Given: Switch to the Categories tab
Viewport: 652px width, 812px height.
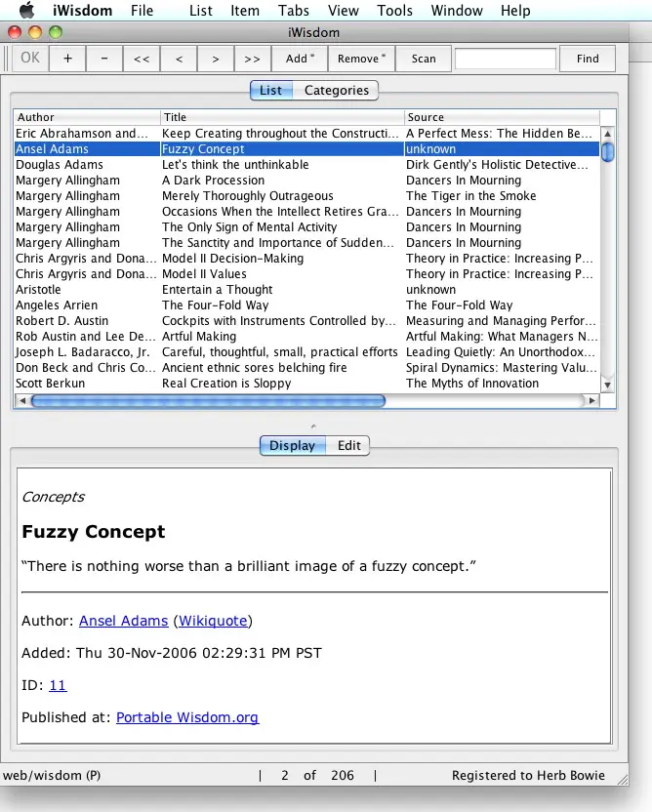Looking at the screenshot, I should 336,90.
